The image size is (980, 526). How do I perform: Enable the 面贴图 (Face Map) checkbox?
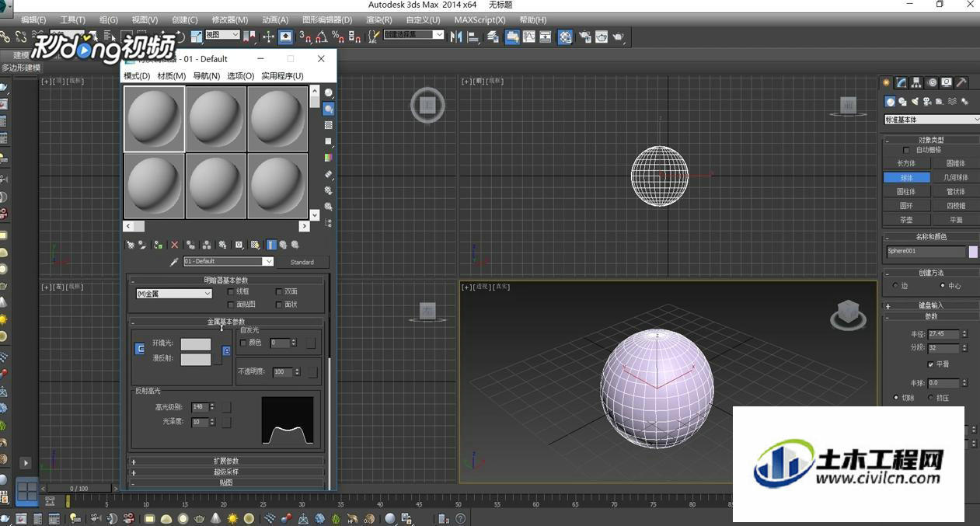pos(231,305)
